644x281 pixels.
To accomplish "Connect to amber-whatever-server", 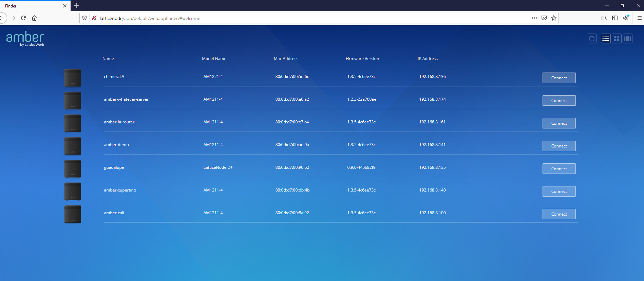I will pos(559,101).
